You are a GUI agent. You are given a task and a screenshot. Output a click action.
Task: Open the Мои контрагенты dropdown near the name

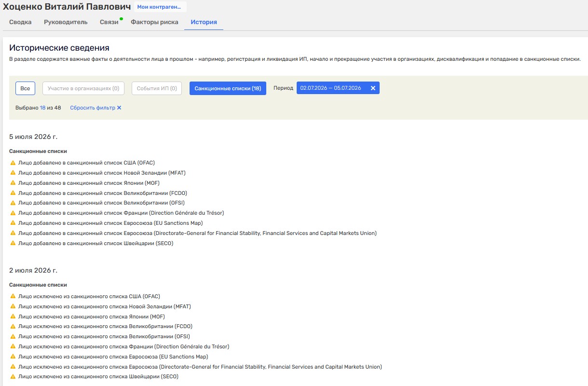coord(159,7)
